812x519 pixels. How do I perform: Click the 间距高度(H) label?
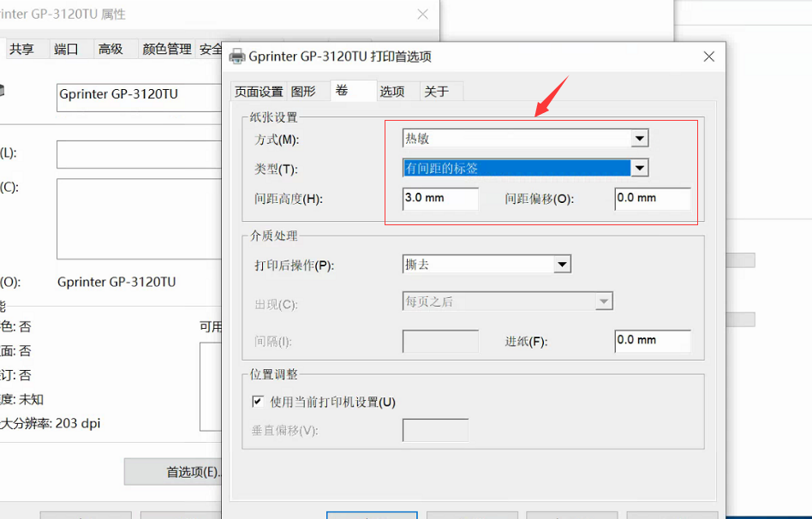[289, 199]
